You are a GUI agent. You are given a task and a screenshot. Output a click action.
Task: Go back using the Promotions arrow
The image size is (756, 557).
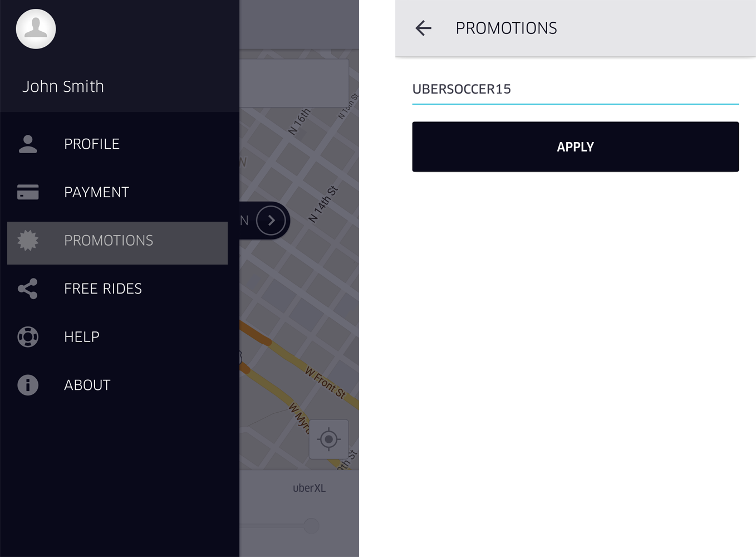[424, 28]
